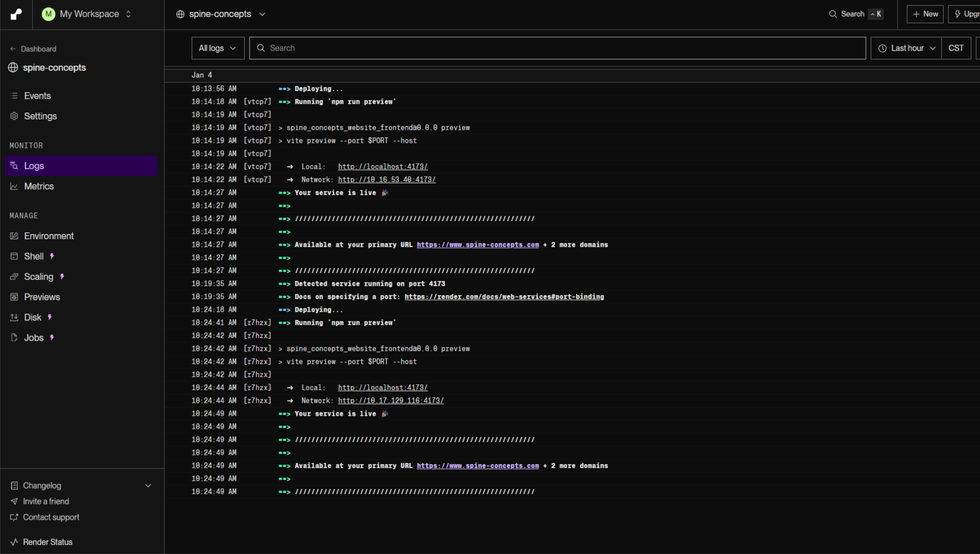Click the spine-concepts globe icon
The image size is (980, 554).
pos(180,14)
